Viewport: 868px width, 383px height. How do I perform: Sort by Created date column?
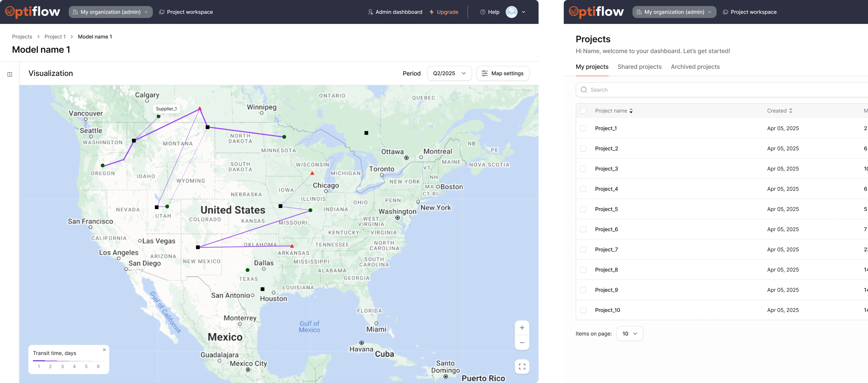coord(791,111)
